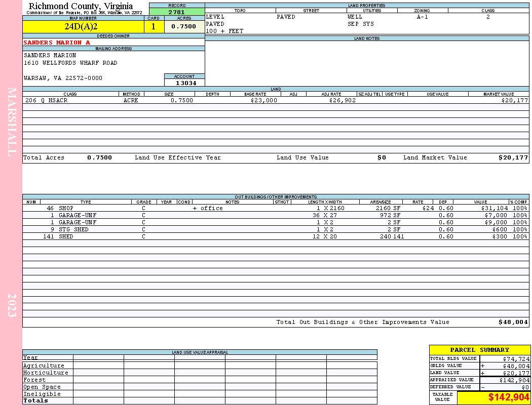
Task: Select the Forest row label
Action: [x=34, y=380]
